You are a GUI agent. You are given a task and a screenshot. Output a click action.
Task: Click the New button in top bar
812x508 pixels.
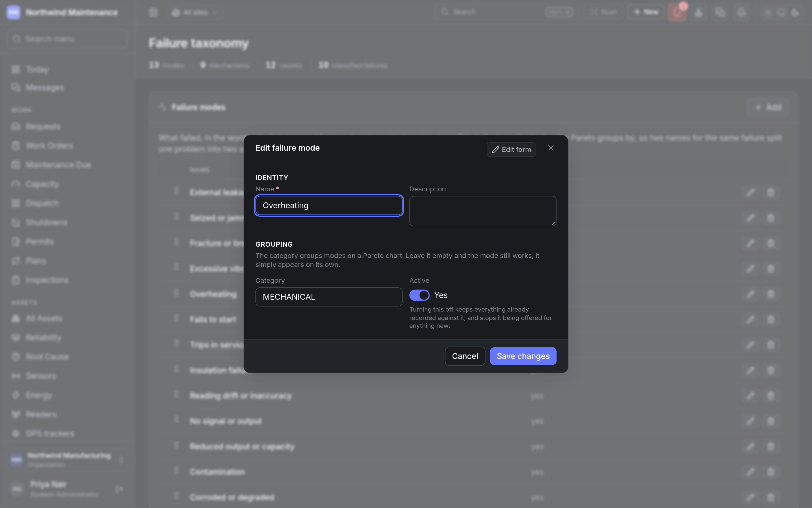pos(646,12)
